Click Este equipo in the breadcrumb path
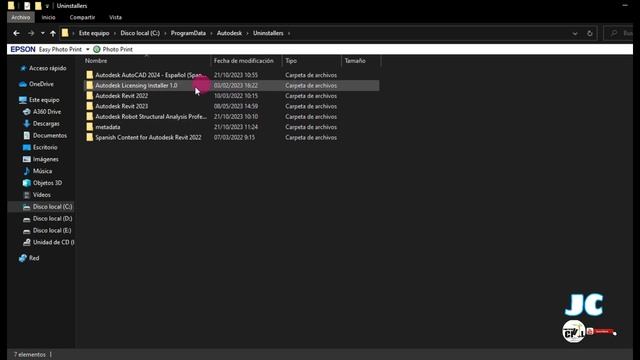 94,33
